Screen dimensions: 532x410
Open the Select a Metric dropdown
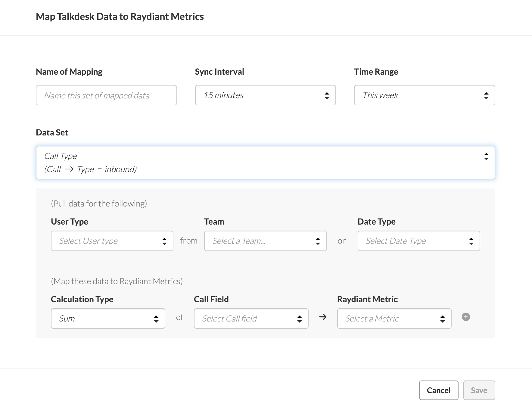click(x=394, y=318)
